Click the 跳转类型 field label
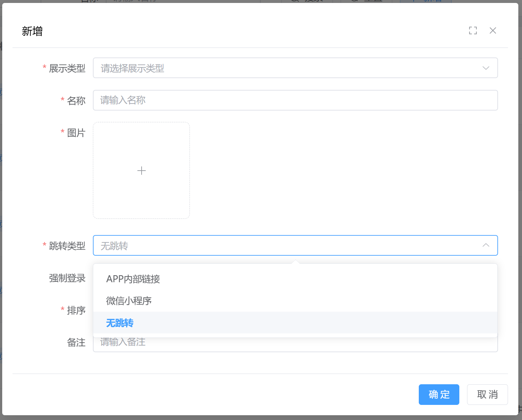 click(x=67, y=246)
